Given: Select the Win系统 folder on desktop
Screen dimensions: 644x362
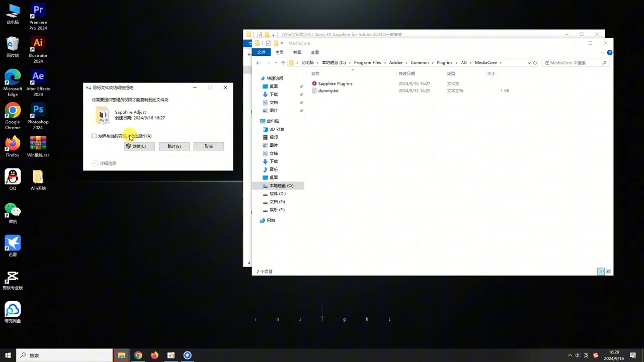Looking at the screenshot, I should (38, 179).
